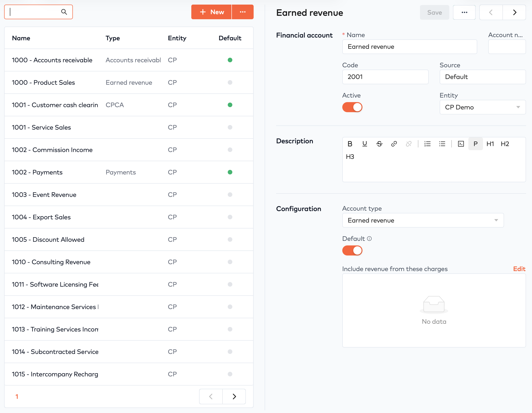This screenshot has width=532, height=413.
Task: Click the search magnifier icon
Action: pyautogui.click(x=64, y=12)
